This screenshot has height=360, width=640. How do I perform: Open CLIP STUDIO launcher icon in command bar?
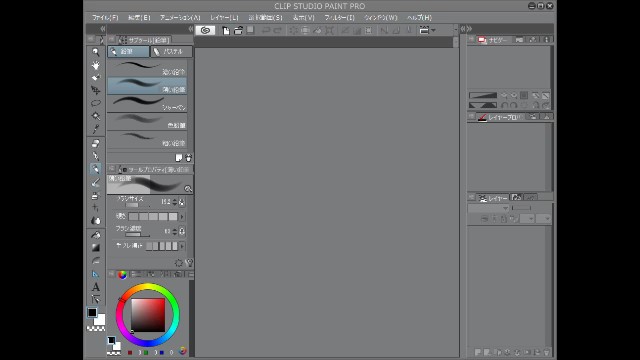(205, 30)
